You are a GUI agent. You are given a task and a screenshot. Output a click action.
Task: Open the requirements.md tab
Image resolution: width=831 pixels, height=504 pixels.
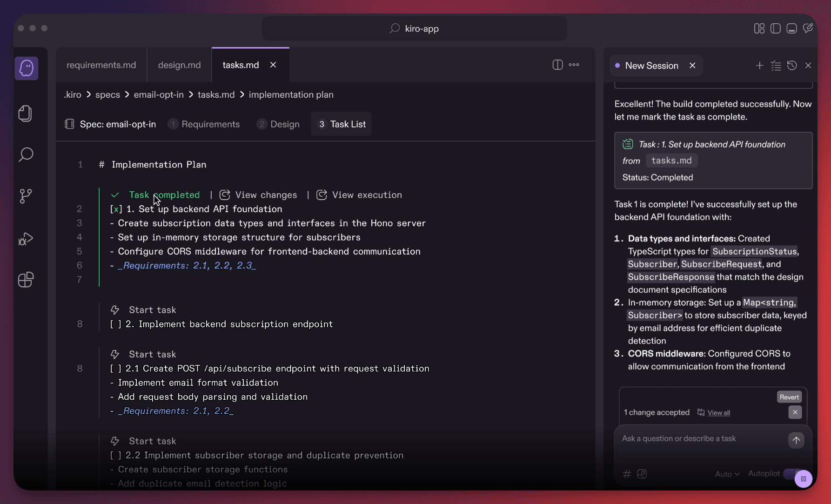(x=101, y=65)
